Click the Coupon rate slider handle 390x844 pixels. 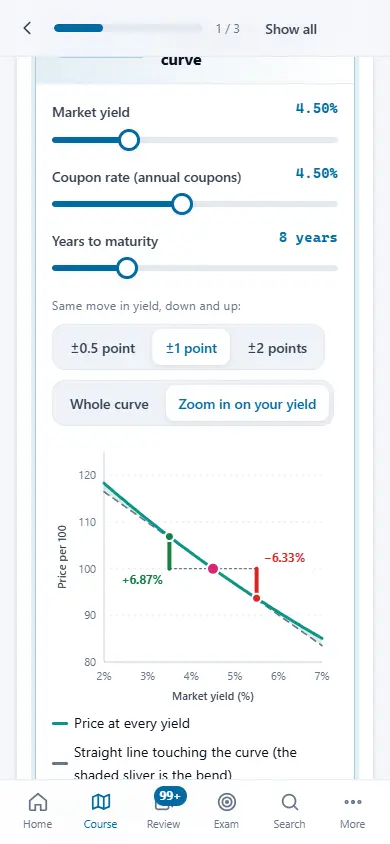(x=182, y=204)
